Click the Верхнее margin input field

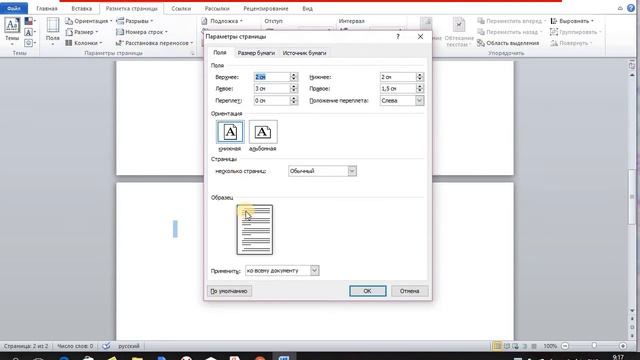(271, 77)
